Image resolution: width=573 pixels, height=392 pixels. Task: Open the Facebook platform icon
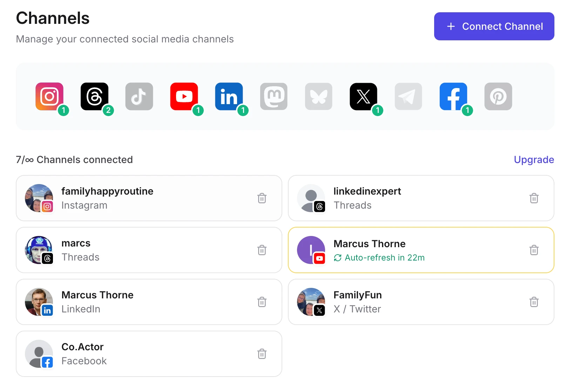pos(453,96)
